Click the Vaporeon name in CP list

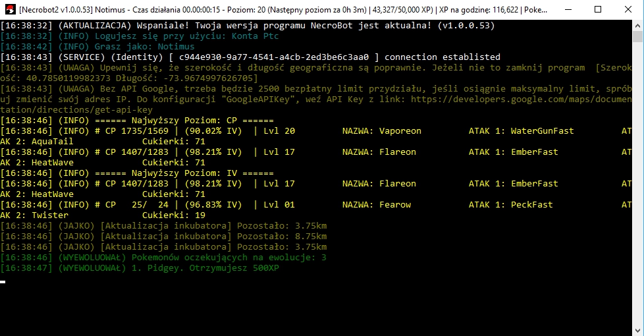coord(400,131)
